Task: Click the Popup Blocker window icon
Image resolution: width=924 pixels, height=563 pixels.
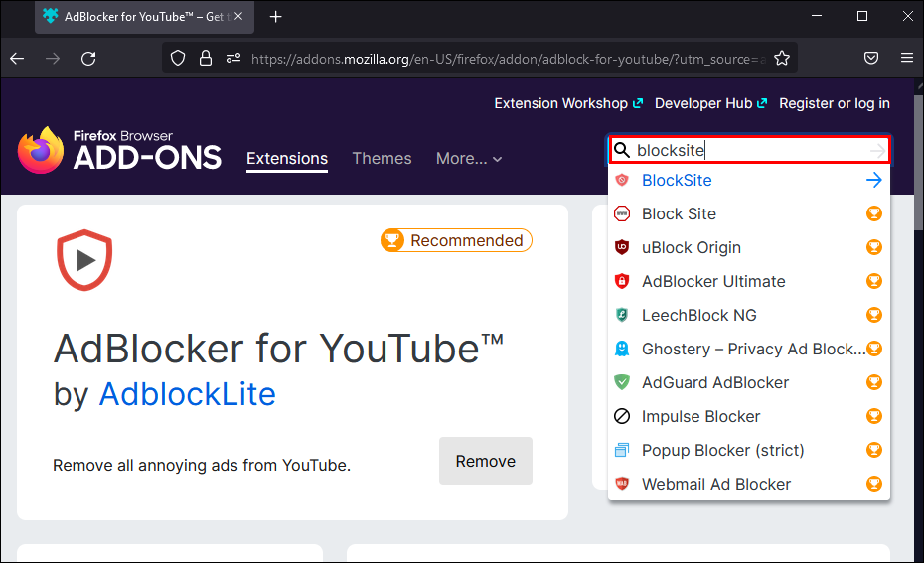Action: 622,450
